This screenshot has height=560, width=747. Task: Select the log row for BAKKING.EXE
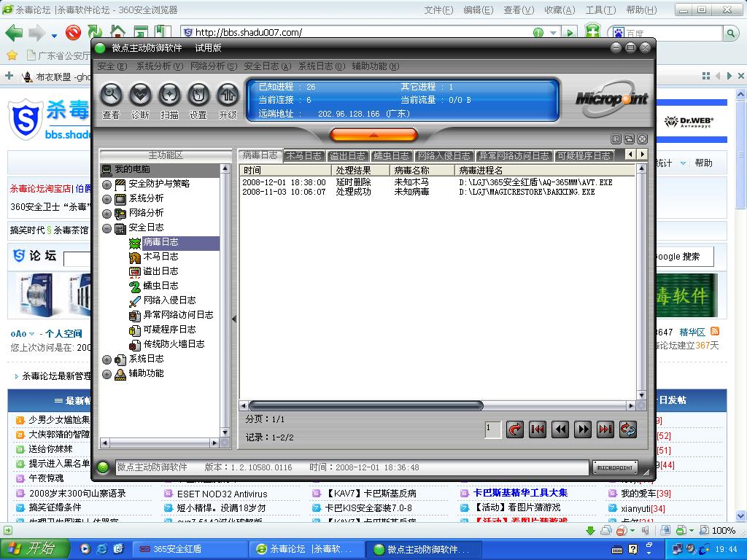[x=438, y=192]
